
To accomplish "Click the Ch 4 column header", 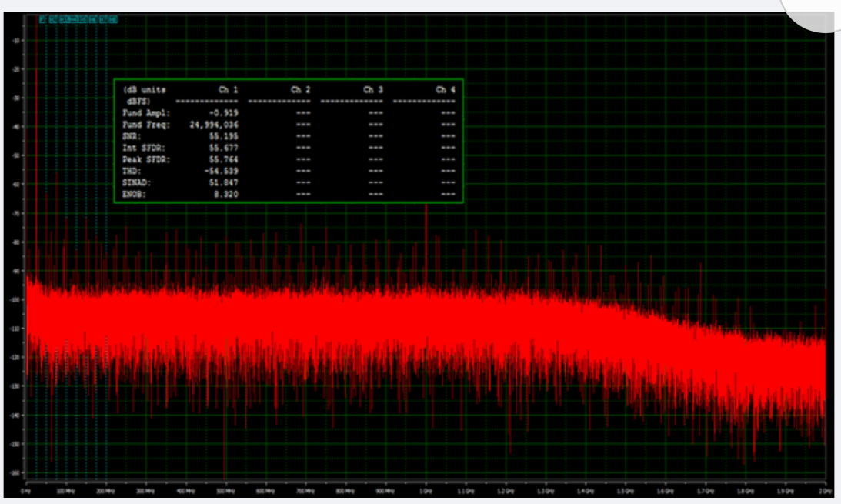I will pyautogui.click(x=446, y=90).
